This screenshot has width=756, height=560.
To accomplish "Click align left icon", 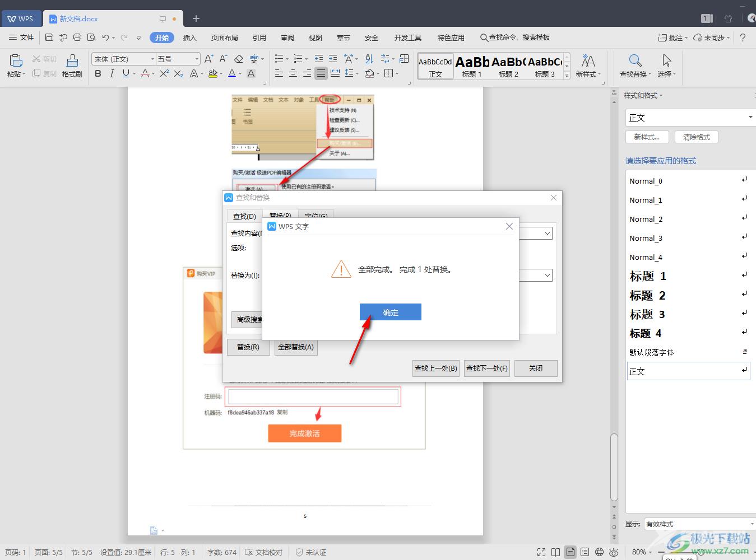I will click(x=279, y=73).
